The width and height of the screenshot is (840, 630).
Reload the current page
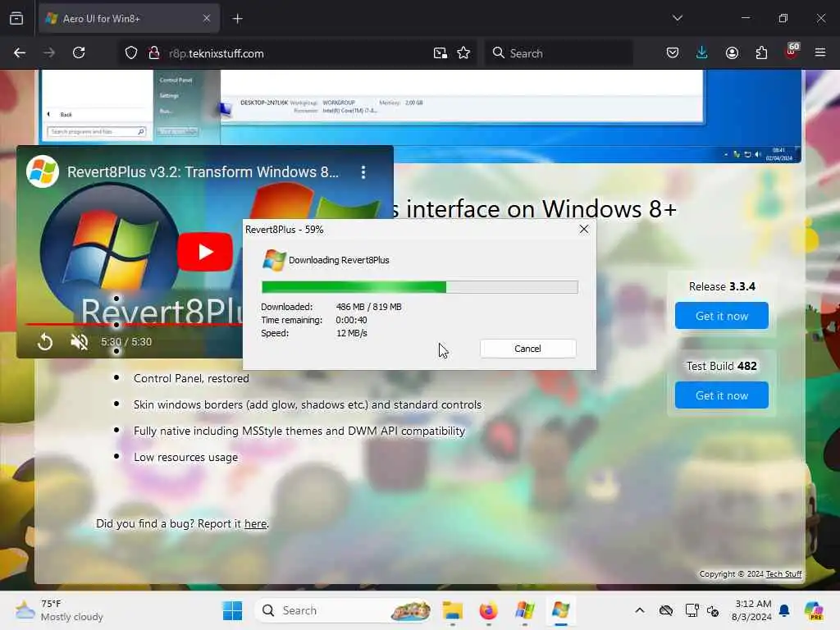(79, 52)
